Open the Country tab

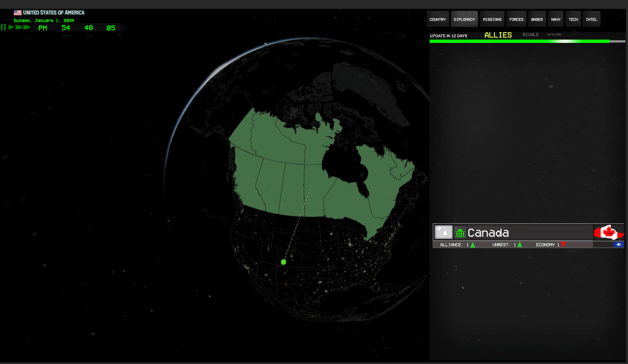(x=438, y=19)
